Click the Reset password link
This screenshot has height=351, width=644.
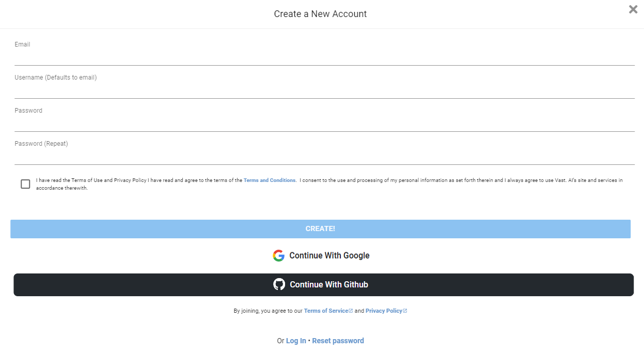tap(338, 341)
